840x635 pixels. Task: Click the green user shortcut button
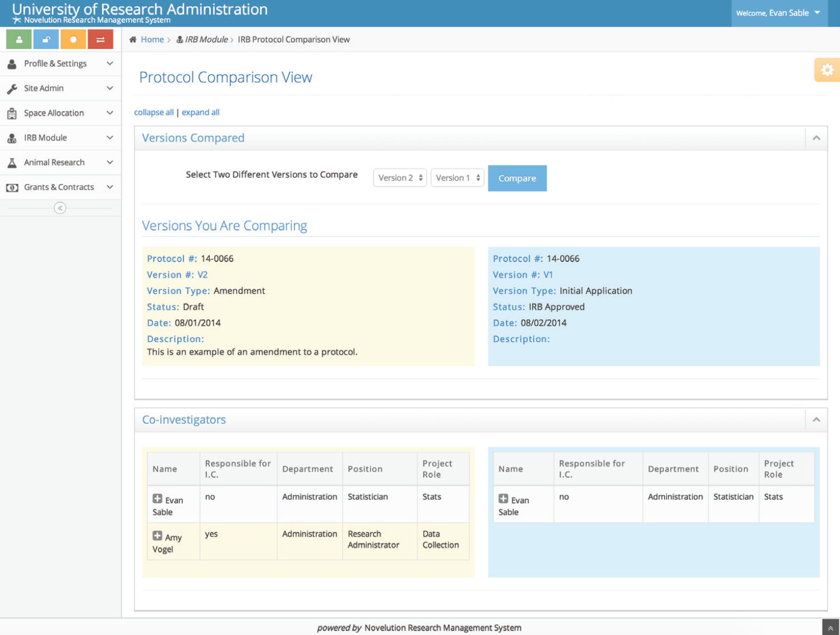point(19,39)
